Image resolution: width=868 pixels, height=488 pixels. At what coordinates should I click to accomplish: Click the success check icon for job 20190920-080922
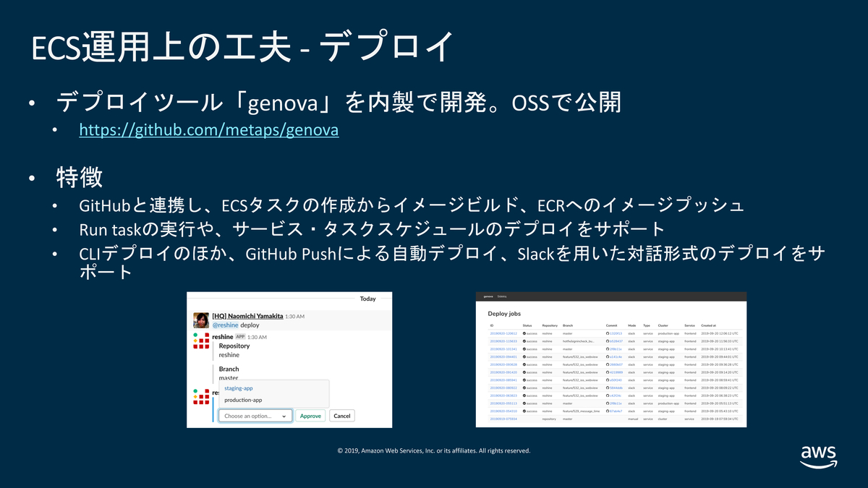[x=524, y=388]
